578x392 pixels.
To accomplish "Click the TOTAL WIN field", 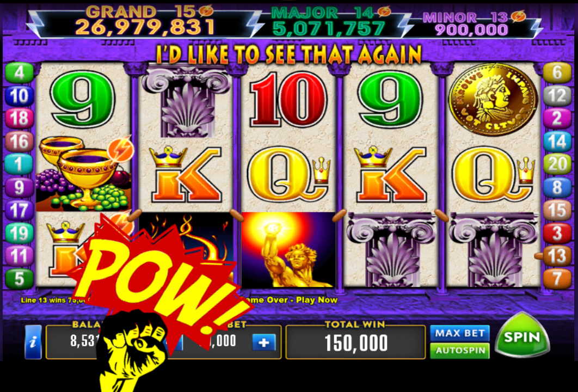I will (356, 342).
